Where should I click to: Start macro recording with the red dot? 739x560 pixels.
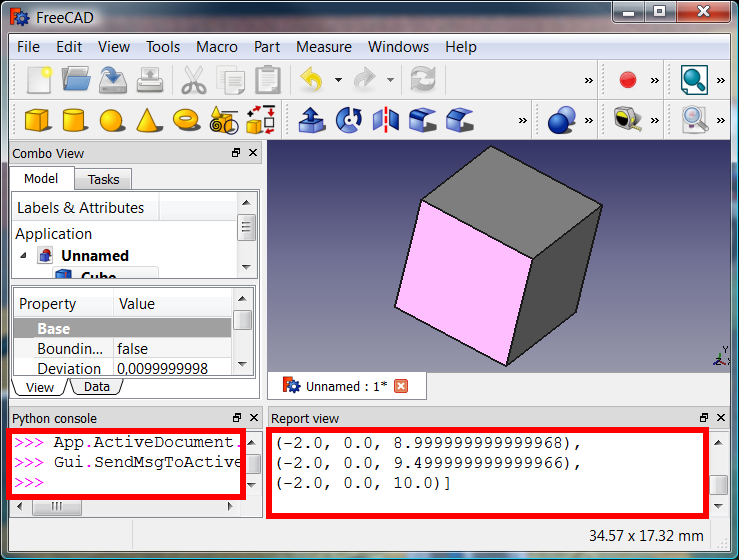[628, 80]
